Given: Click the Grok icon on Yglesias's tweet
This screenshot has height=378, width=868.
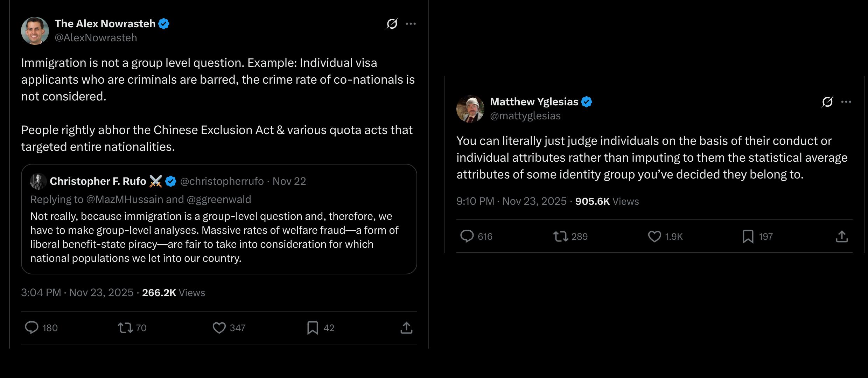Looking at the screenshot, I should point(827,102).
